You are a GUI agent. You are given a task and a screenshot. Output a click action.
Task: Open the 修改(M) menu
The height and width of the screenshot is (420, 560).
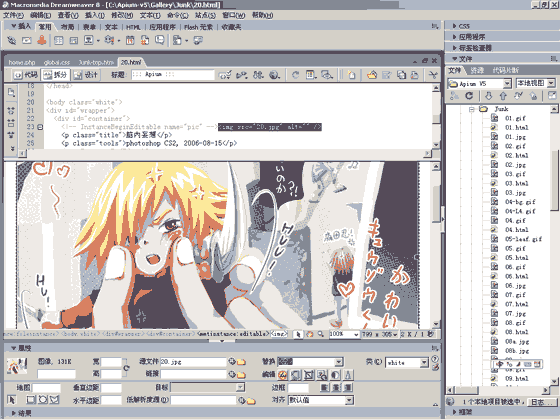[122, 15]
